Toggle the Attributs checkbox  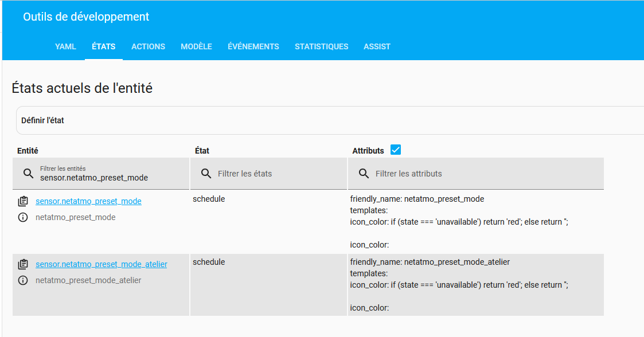coord(396,150)
